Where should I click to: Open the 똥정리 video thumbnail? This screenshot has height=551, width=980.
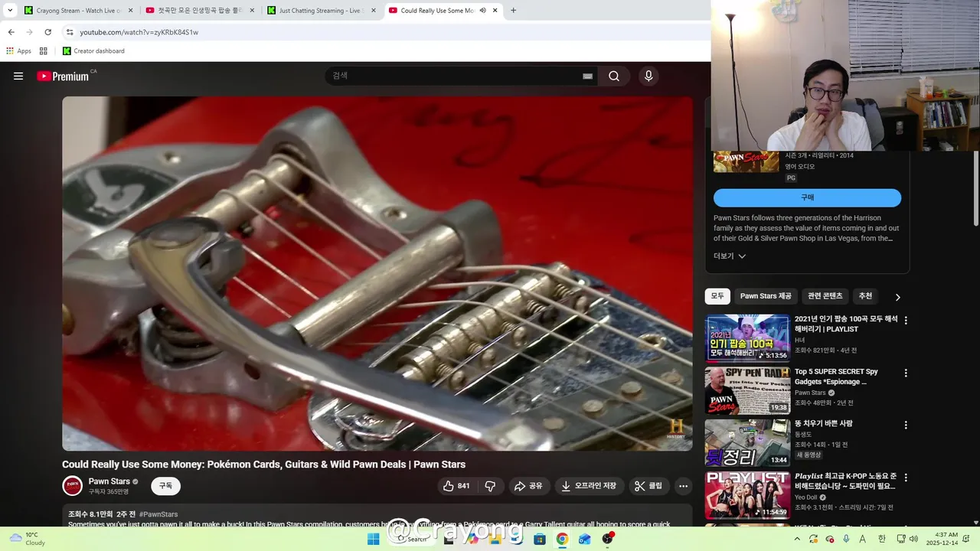tap(747, 442)
